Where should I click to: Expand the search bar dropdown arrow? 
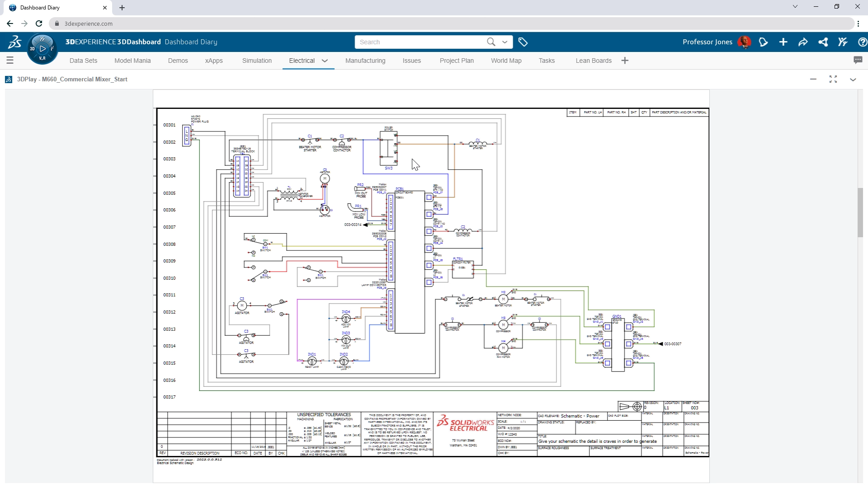(x=505, y=42)
